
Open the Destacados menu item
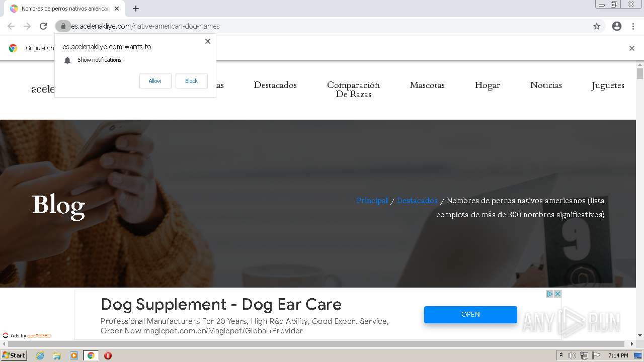click(x=275, y=85)
